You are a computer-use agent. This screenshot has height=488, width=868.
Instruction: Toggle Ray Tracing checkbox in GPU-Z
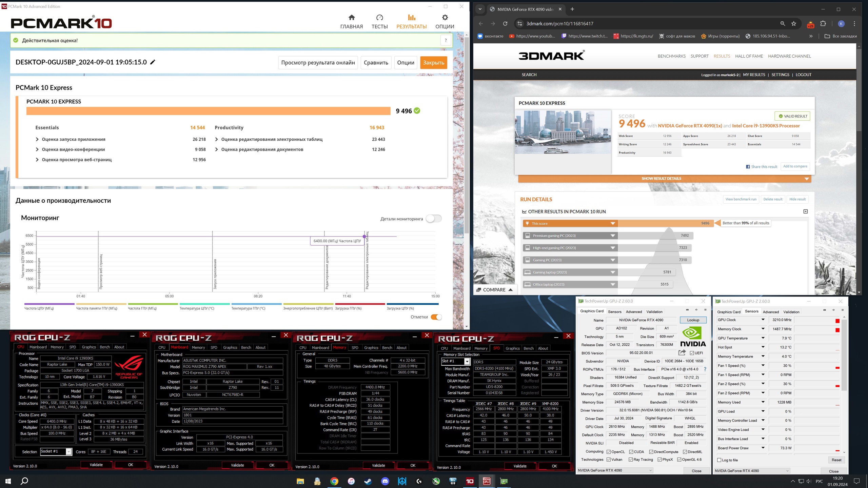click(631, 460)
